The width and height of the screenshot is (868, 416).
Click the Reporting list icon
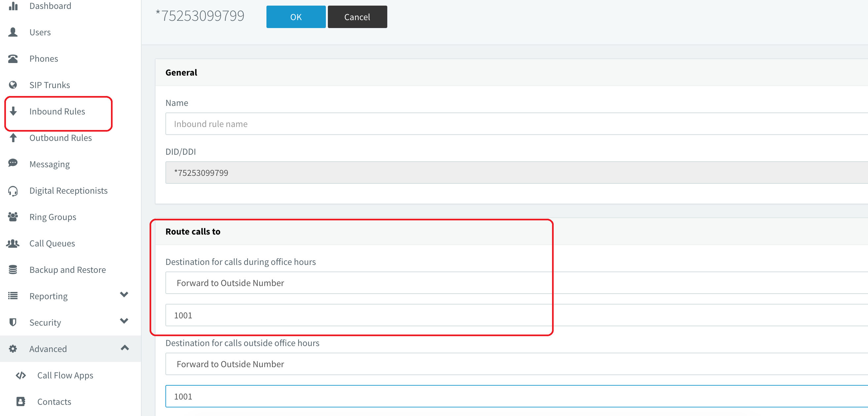coord(13,296)
